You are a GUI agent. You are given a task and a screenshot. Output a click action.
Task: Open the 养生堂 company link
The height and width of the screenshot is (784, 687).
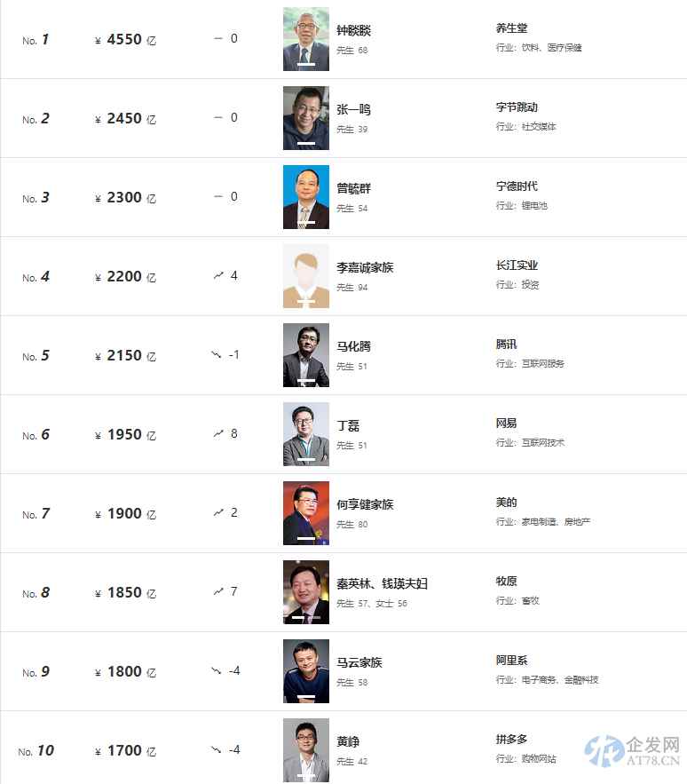click(511, 28)
